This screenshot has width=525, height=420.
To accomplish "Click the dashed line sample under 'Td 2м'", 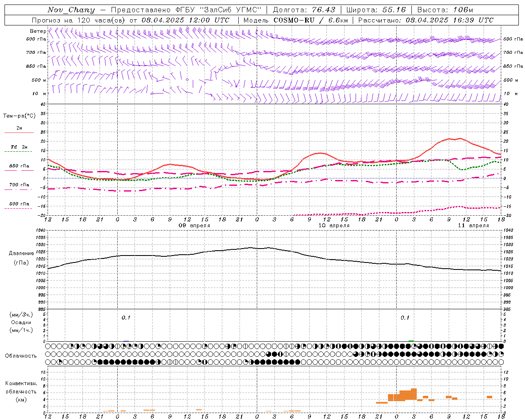I will tap(19, 152).
